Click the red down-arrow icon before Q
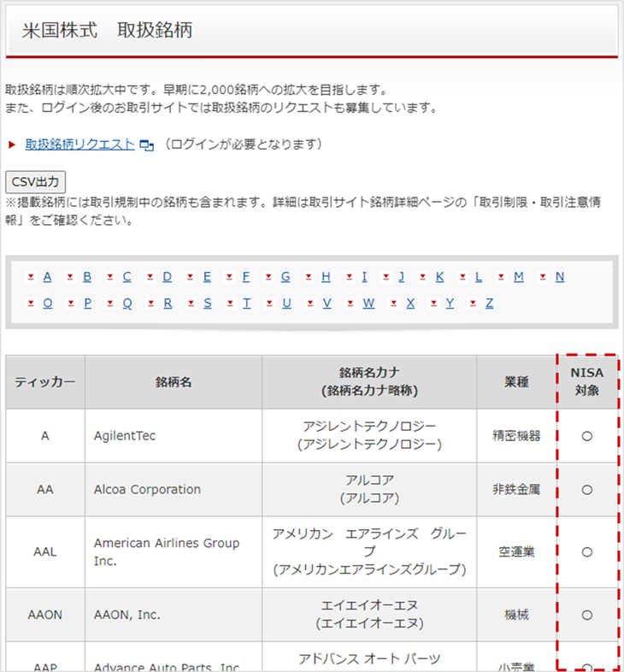The image size is (624, 672). [x=110, y=304]
